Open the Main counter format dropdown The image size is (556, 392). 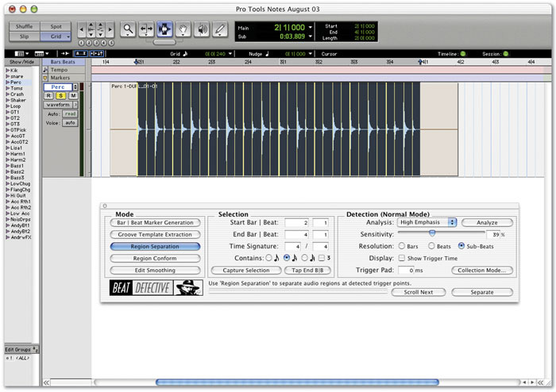pyautogui.click(x=311, y=27)
